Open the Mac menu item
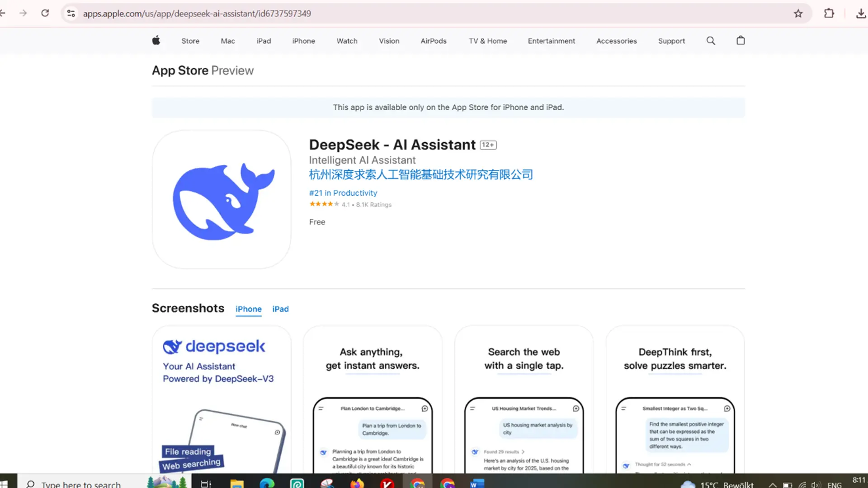Screen dimensions: 868x488 [x=228, y=41]
